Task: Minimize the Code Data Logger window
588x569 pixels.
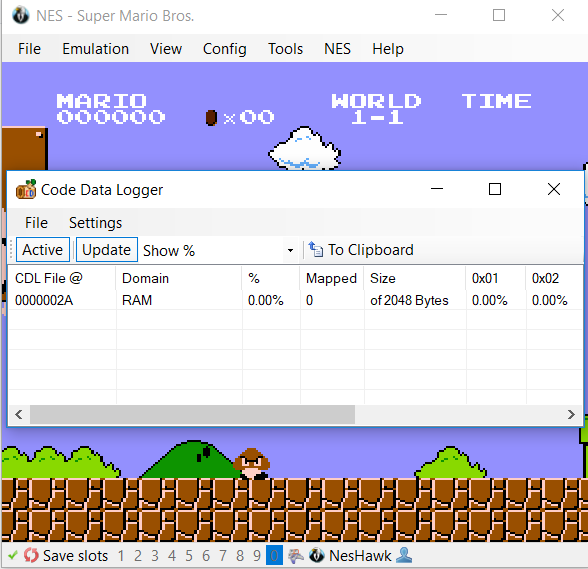Action: click(x=437, y=189)
